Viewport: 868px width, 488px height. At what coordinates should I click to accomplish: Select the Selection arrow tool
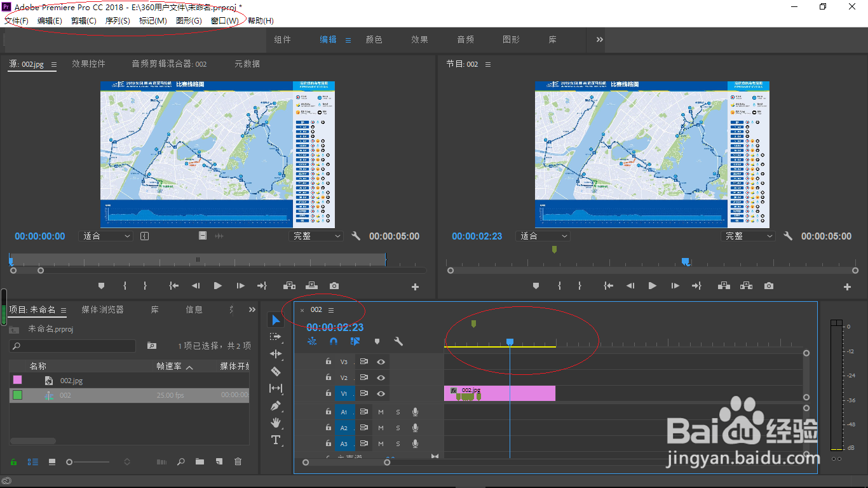point(276,320)
